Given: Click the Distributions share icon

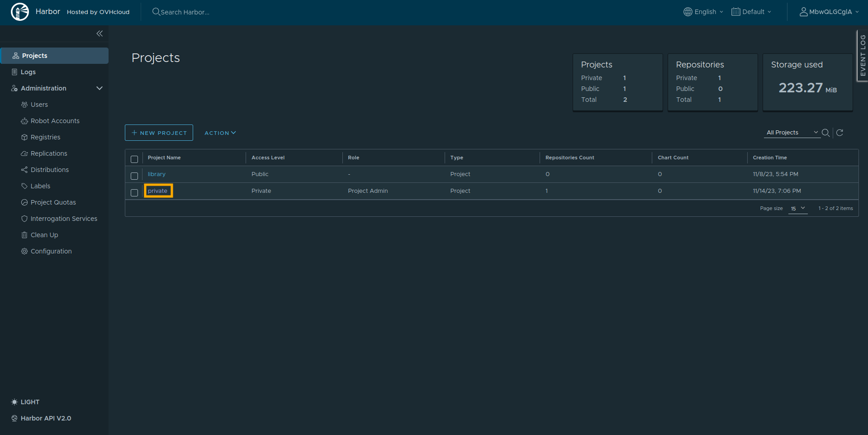Looking at the screenshot, I should click(x=24, y=170).
